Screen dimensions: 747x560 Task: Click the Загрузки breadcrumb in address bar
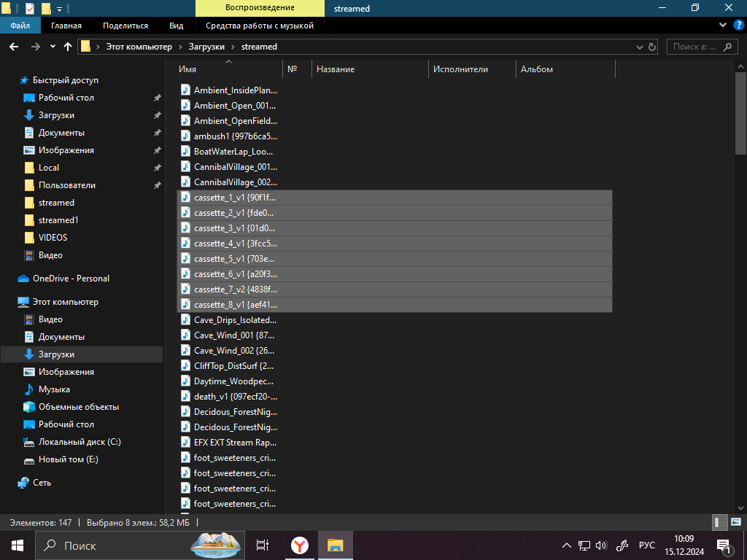tap(206, 47)
